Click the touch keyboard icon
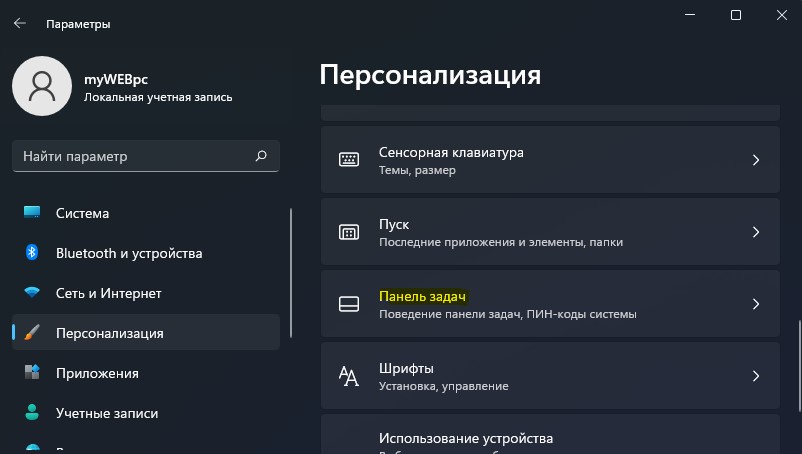Viewport: 802px width, 454px height. coord(349,160)
